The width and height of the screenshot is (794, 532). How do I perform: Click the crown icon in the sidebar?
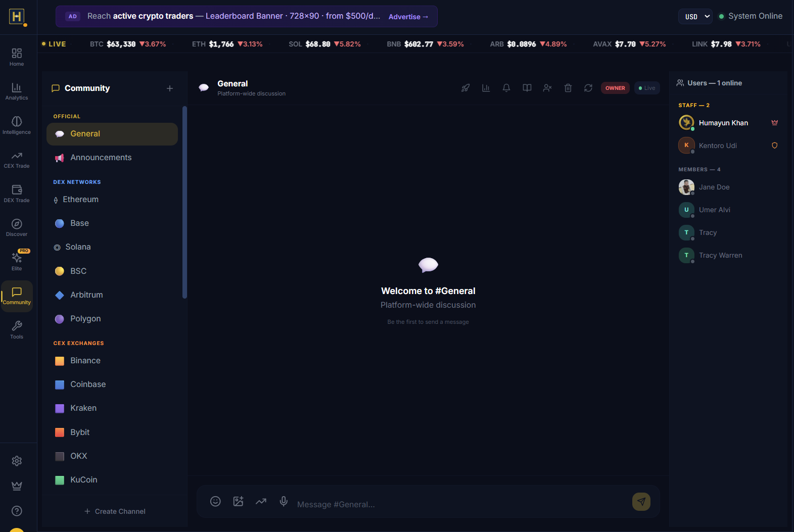click(x=17, y=486)
